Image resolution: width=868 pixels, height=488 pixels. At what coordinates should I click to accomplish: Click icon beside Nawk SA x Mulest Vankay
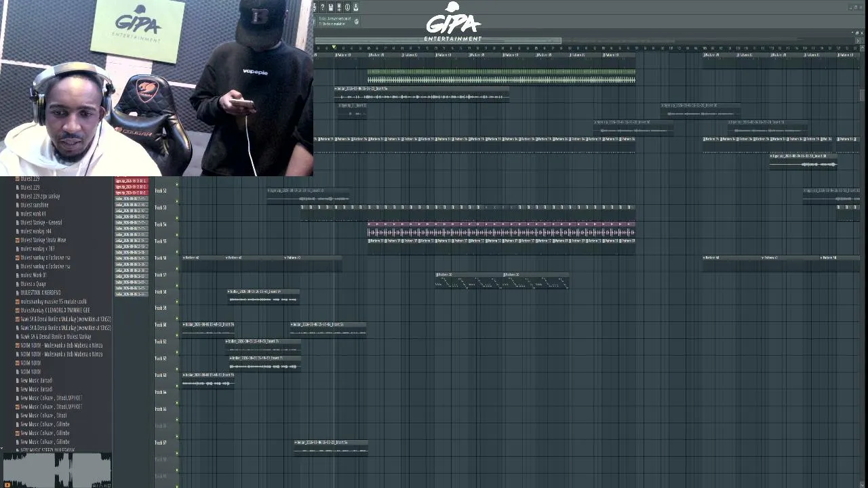click(x=18, y=337)
